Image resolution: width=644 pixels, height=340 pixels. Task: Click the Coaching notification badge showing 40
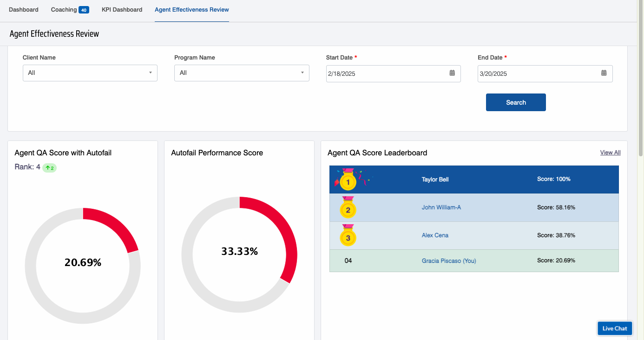pyautogui.click(x=84, y=10)
